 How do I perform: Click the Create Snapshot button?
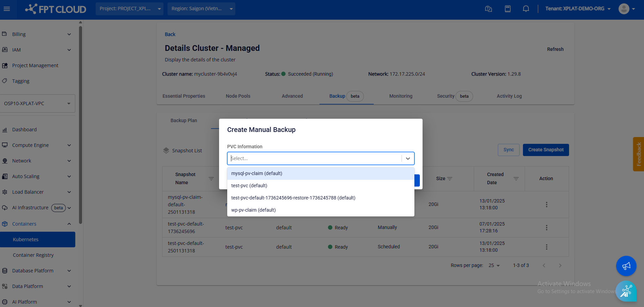pyautogui.click(x=546, y=150)
